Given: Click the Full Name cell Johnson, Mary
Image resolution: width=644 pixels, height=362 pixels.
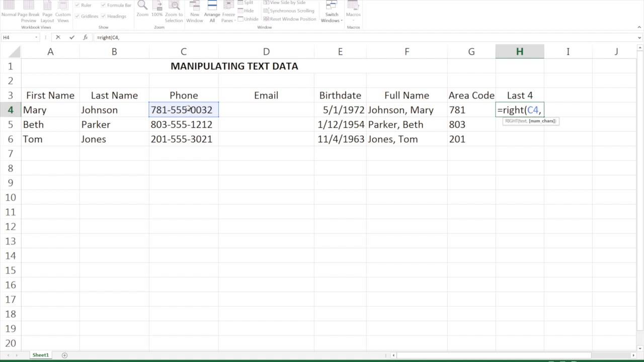Looking at the screenshot, I should click(x=407, y=110).
